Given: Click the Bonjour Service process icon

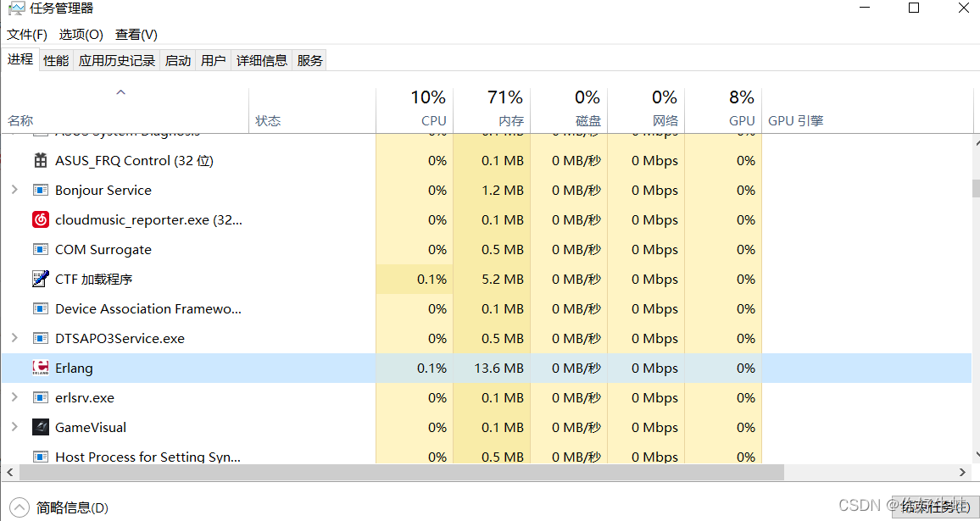Looking at the screenshot, I should (41, 190).
